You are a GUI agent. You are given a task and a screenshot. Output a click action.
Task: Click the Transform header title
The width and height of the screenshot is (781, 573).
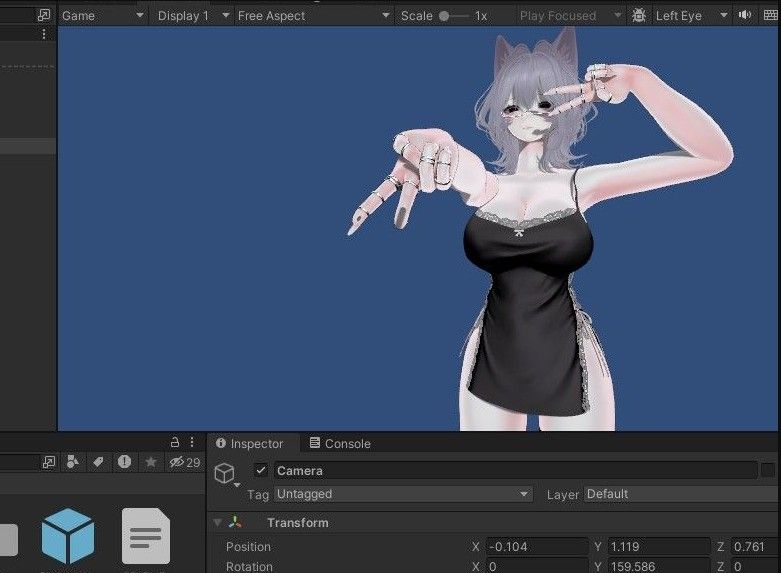[x=298, y=522]
